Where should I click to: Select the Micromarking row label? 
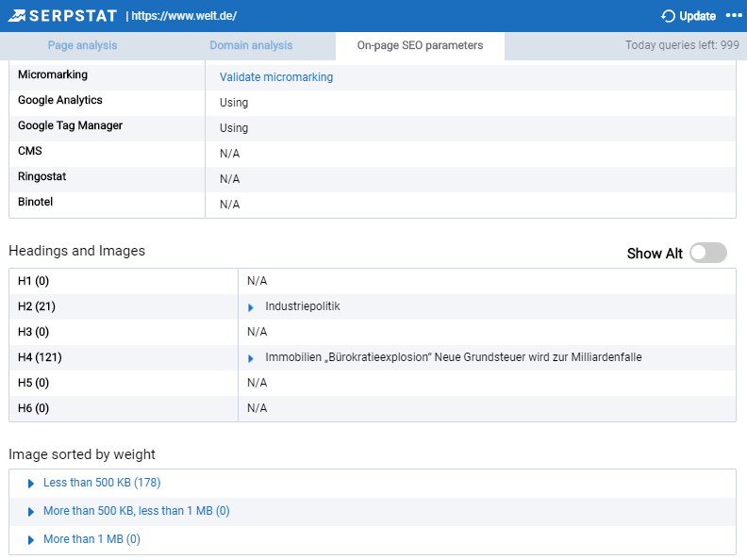53,74
